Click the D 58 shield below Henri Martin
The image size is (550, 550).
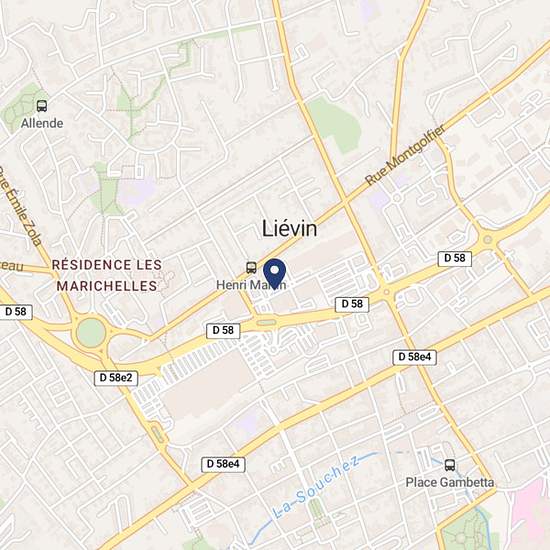pos(223,330)
